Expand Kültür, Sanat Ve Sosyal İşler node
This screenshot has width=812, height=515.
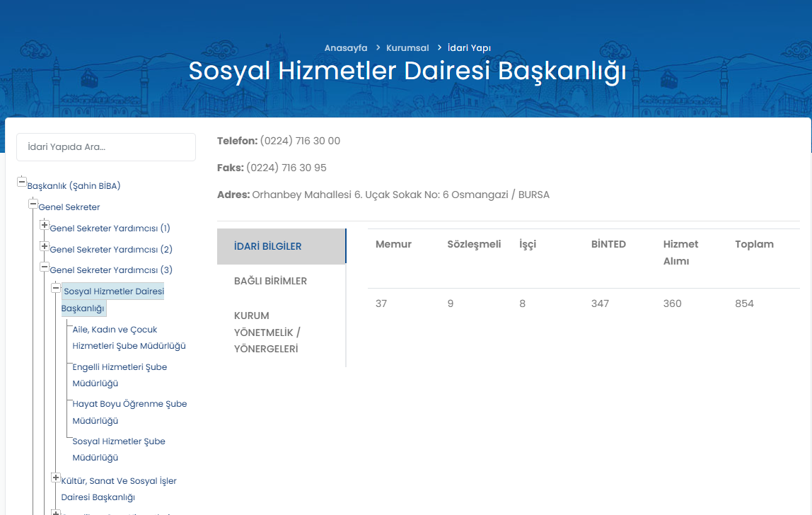pyautogui.click(x=56, y=478)
